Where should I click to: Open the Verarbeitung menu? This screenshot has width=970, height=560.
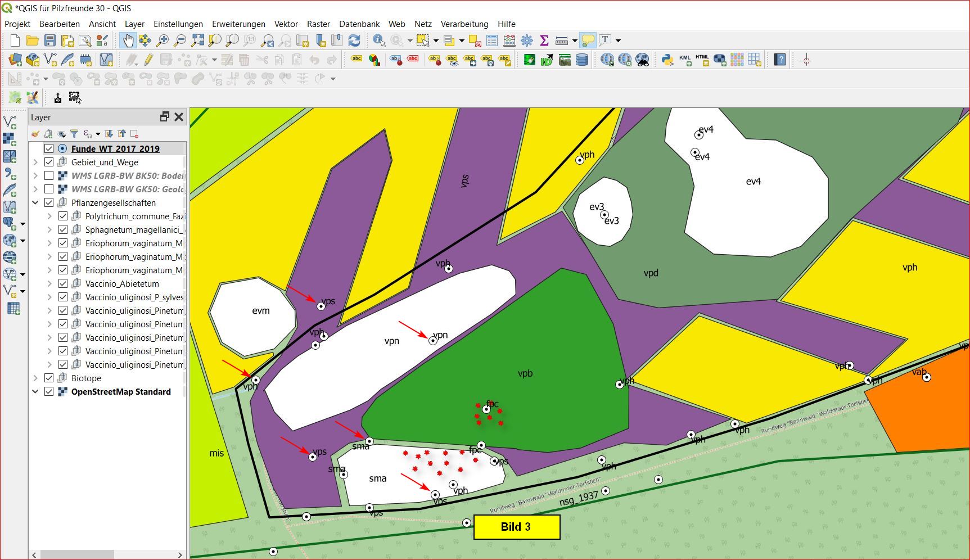[464, 24]
